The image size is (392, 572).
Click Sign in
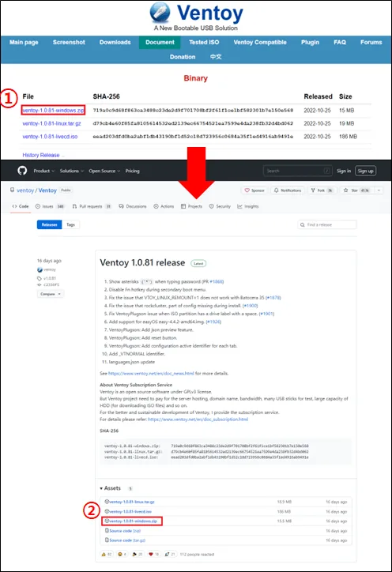point(344,171)
